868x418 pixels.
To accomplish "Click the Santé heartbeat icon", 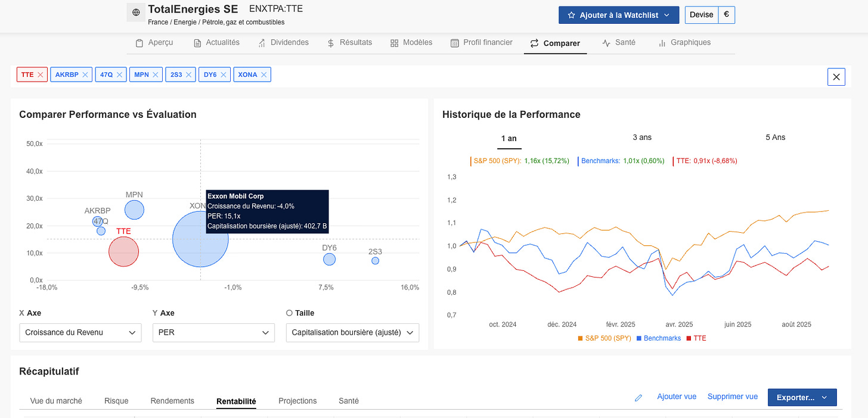I will (606, 43).
